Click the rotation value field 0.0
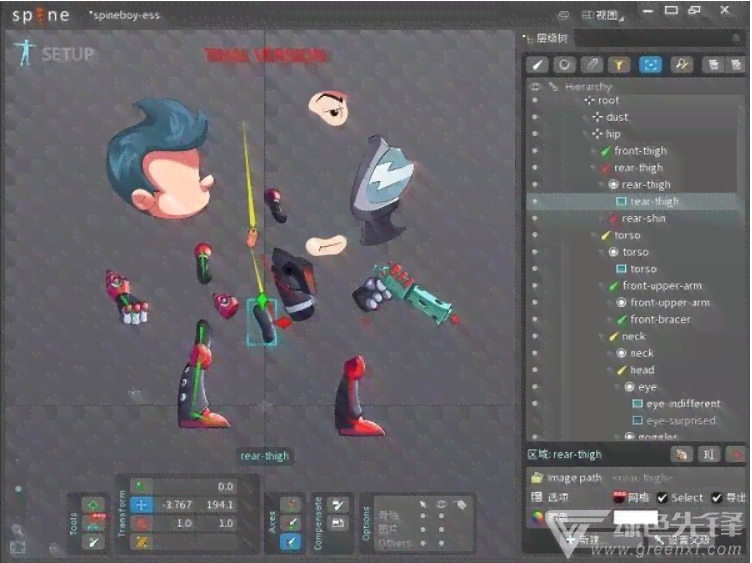The width and height of the screenshot is (752, 563). point(196,486)
